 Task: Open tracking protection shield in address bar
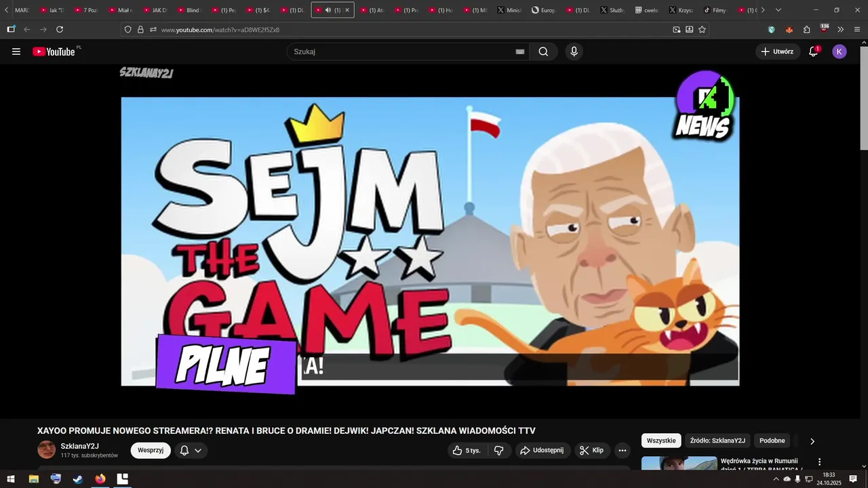(x=127, y=29)
